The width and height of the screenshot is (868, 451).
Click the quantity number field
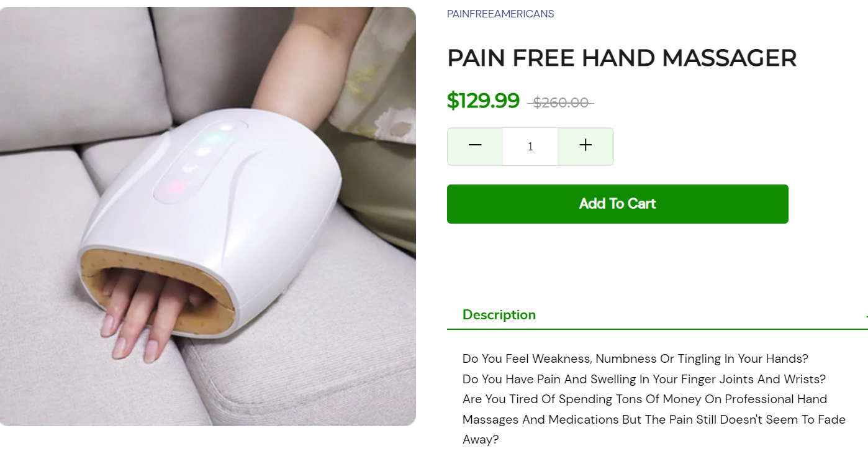point(530,147)
